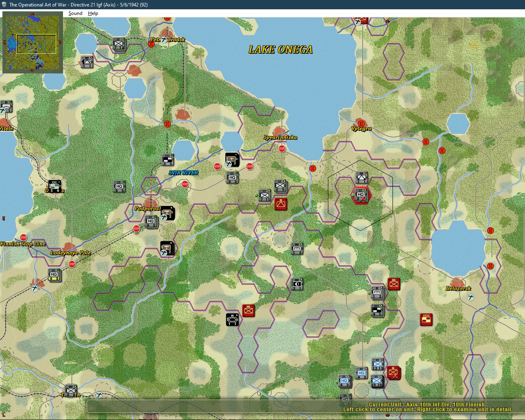The image size is (525, 420).
Task: Click the red bridge marker below Petrozavodsk
Action: (x=151, y=44)
